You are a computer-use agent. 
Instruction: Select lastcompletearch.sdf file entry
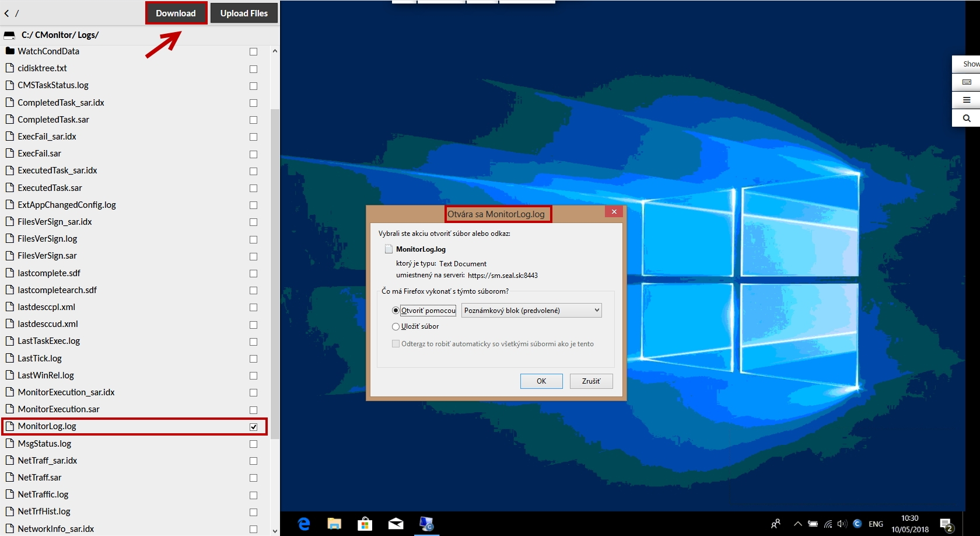pos(57,290)
